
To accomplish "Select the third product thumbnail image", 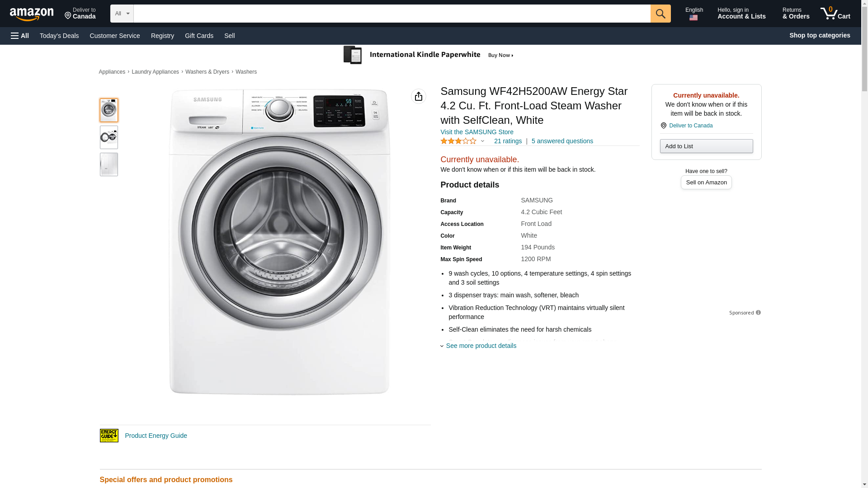I will tap(109, 164).
